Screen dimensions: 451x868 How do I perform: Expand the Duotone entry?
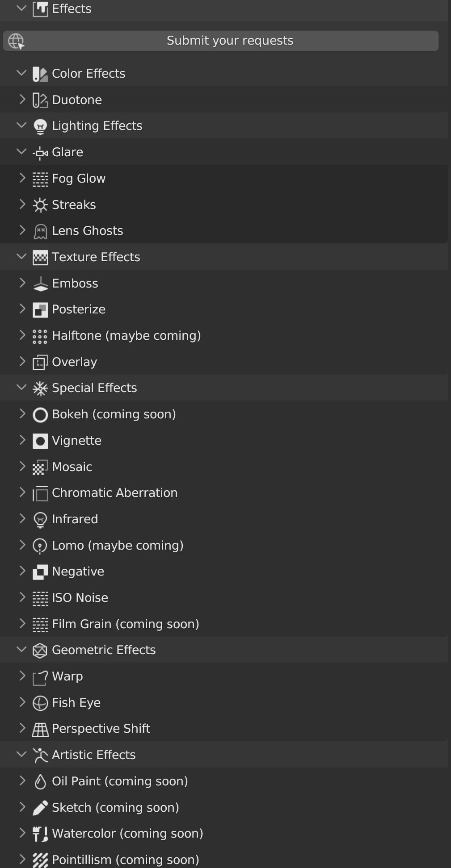22,100
